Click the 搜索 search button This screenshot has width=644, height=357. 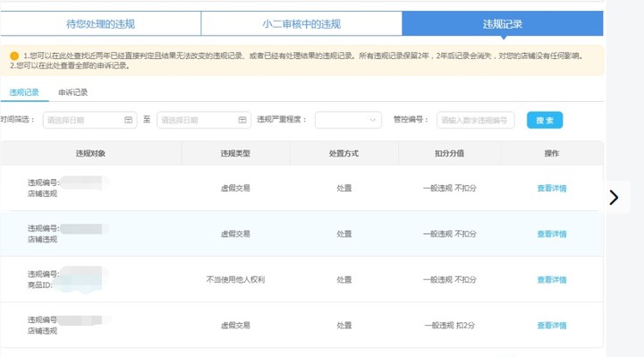coord(545,120)
